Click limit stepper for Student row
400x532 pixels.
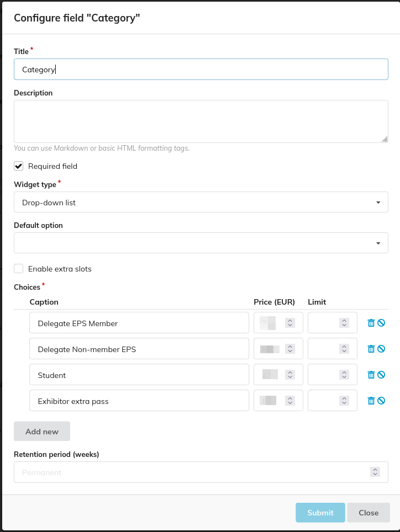344,375
